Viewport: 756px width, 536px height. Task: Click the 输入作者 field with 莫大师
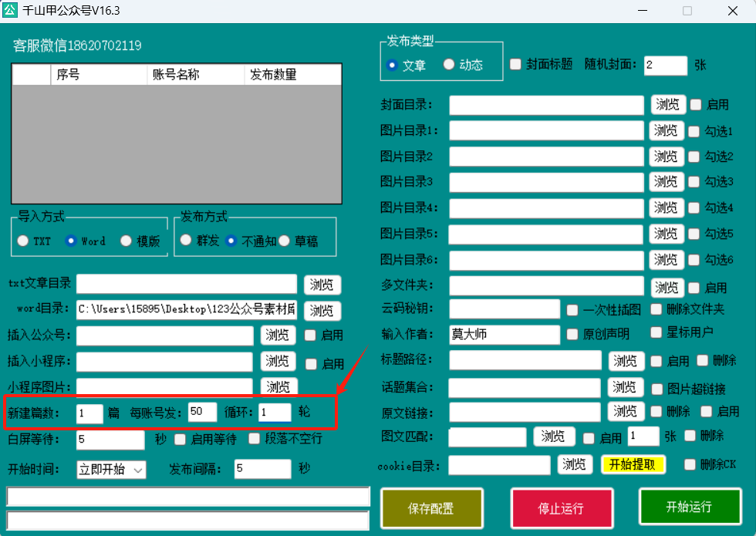(x=505, y=334)
